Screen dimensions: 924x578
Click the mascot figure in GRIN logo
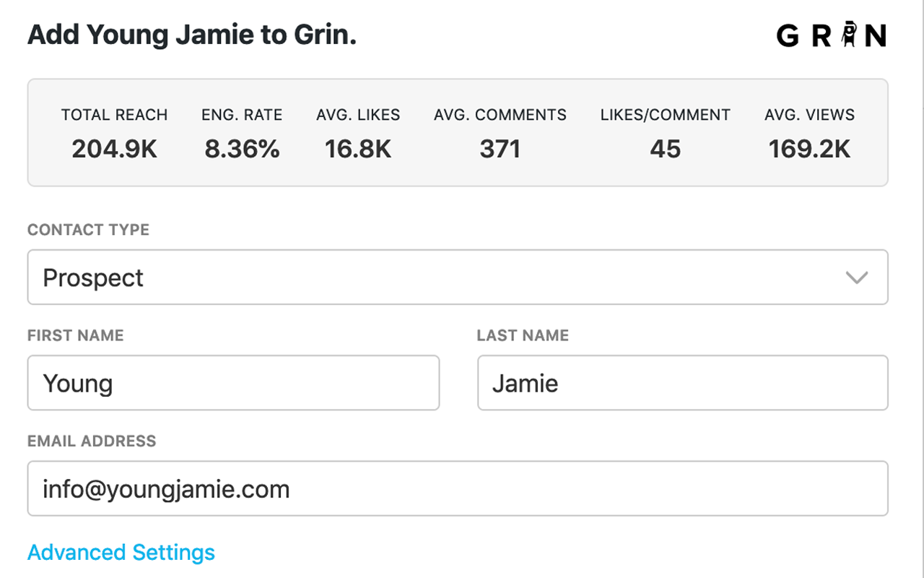(x=850, y=34)
